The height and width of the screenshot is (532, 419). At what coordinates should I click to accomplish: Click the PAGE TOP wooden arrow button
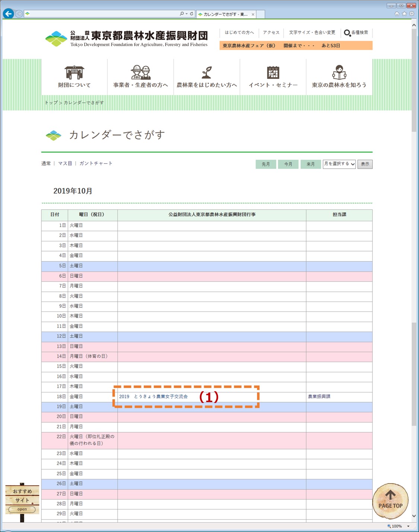pyautogui.click(x=390, y=501)
